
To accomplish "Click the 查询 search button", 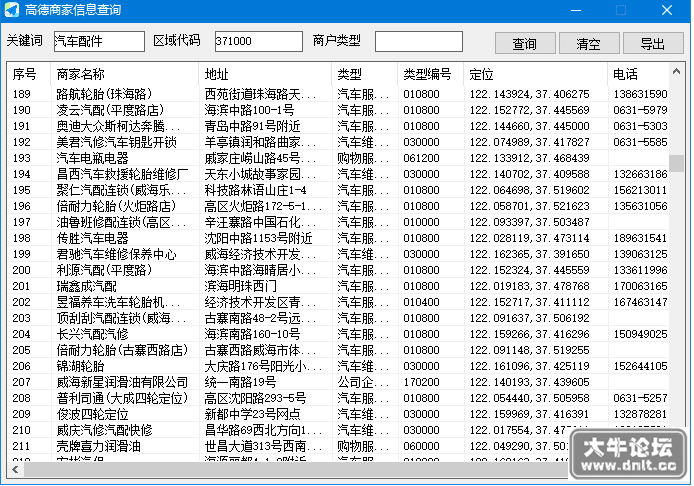I will tap(525, 43).
